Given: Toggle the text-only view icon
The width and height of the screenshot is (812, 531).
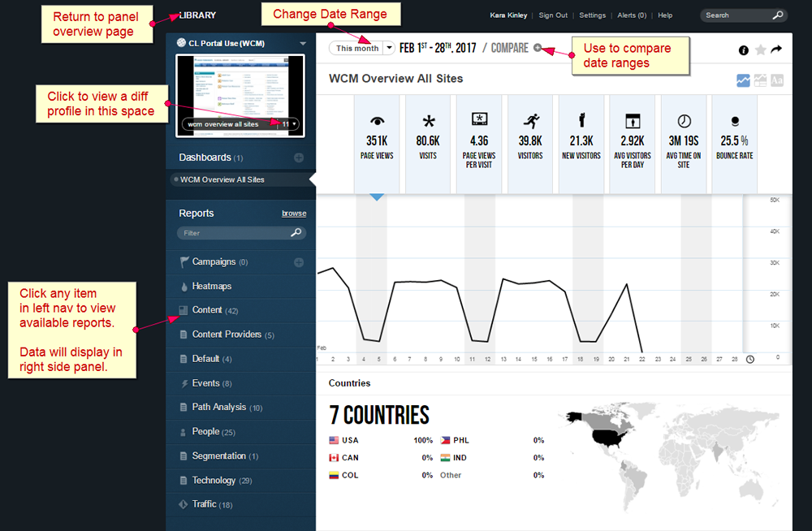Looking at the screenshot, I should click(x=777, y=80).
